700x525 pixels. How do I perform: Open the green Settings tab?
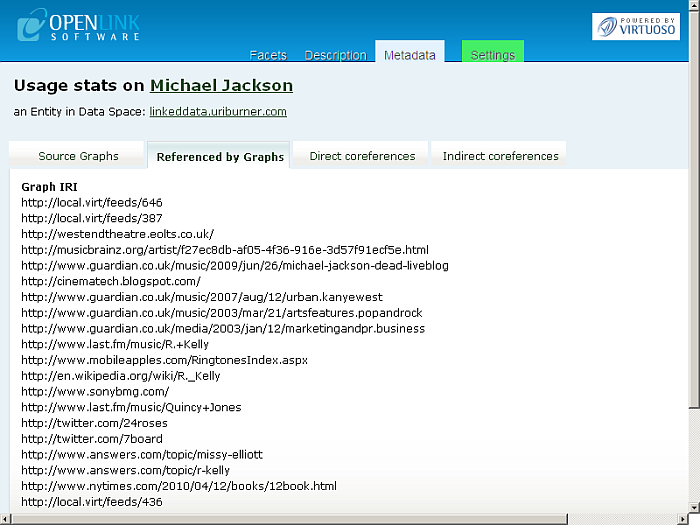tap(492, 55)
